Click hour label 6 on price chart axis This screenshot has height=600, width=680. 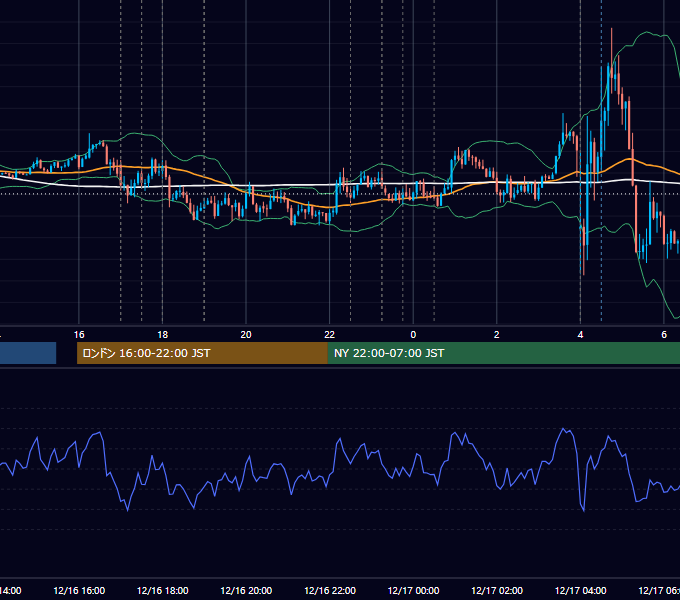(664, 335)
